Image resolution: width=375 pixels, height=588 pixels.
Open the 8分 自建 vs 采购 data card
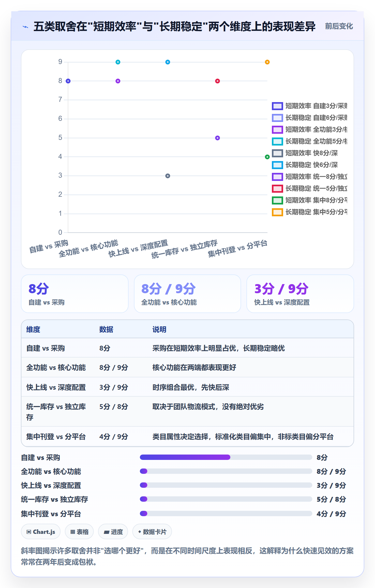click(75, 294)
